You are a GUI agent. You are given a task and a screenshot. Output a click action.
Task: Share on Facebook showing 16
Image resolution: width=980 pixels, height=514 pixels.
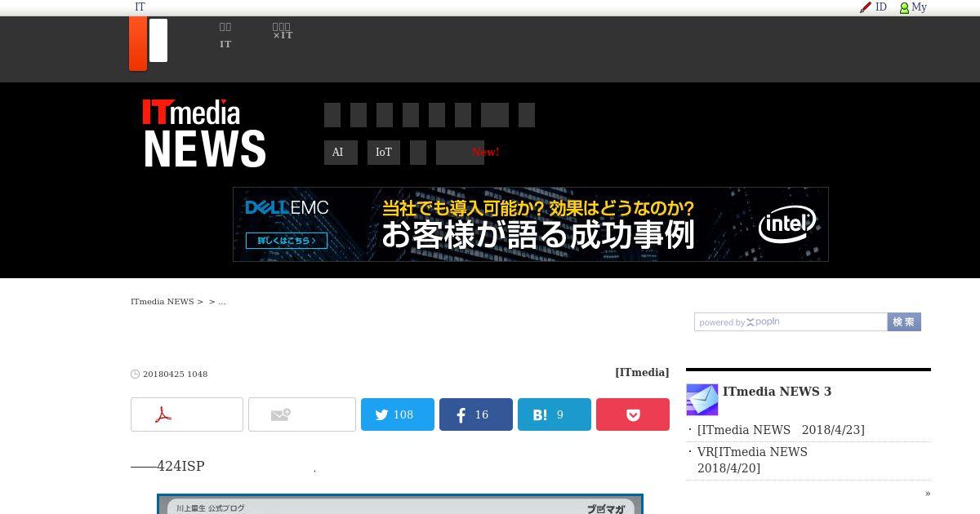tap(476, 414)
